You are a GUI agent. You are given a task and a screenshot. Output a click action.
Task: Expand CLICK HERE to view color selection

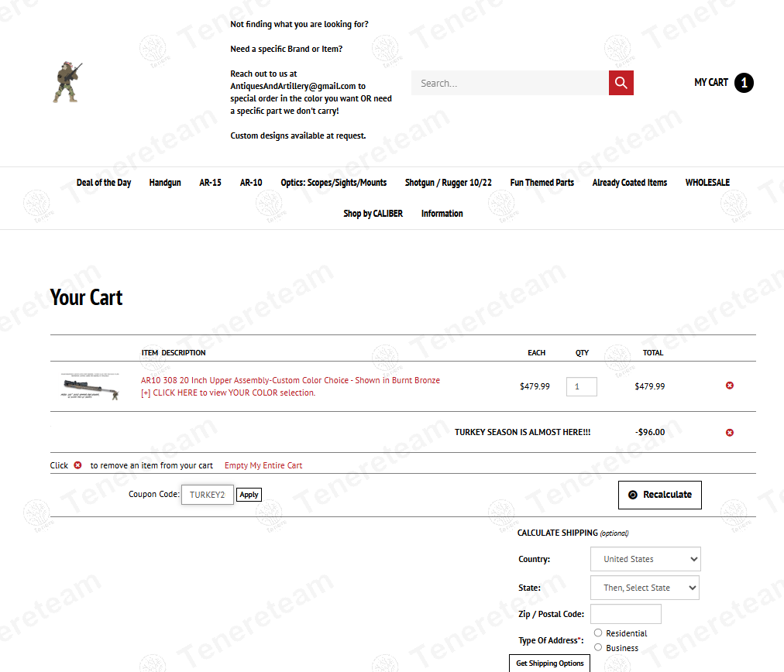tap(228, 393)
